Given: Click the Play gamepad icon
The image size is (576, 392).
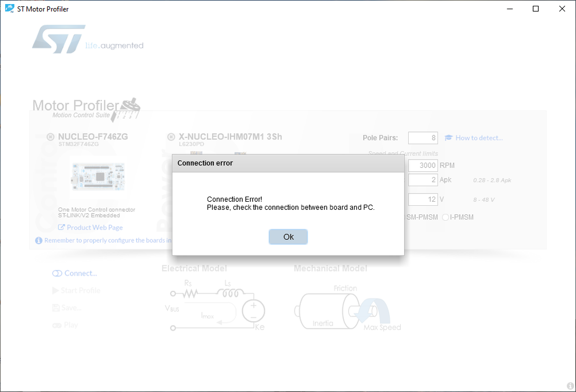Looking at the screenshot, I should (57, 325).
